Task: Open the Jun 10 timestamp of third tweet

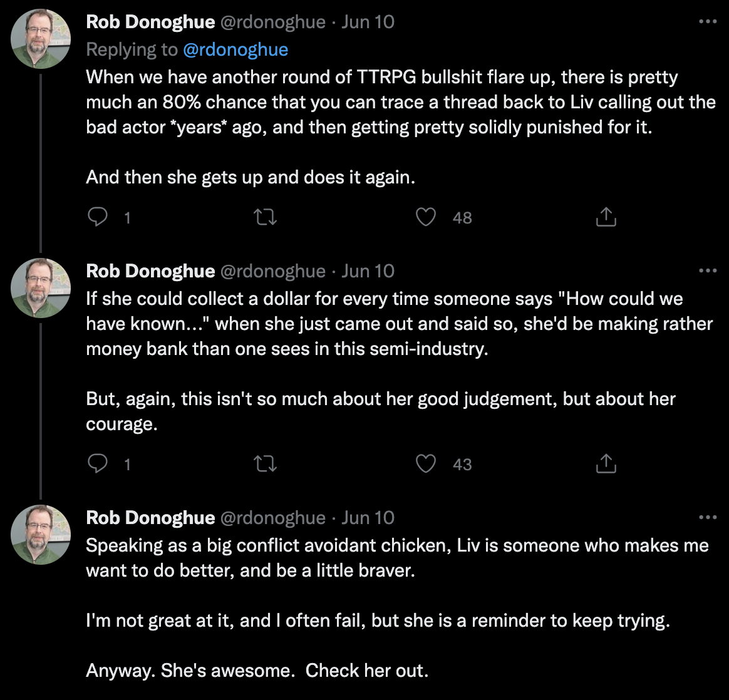Action: pos(368,518)
